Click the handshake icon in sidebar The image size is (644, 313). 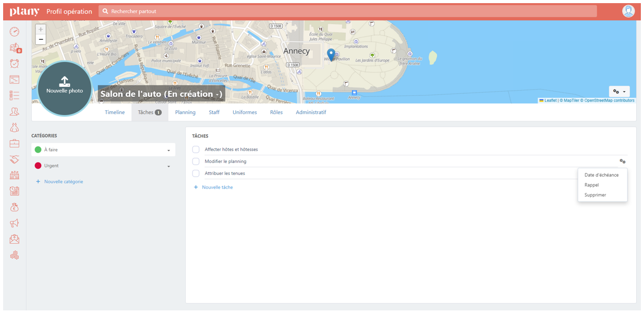(x=15, y=159)
